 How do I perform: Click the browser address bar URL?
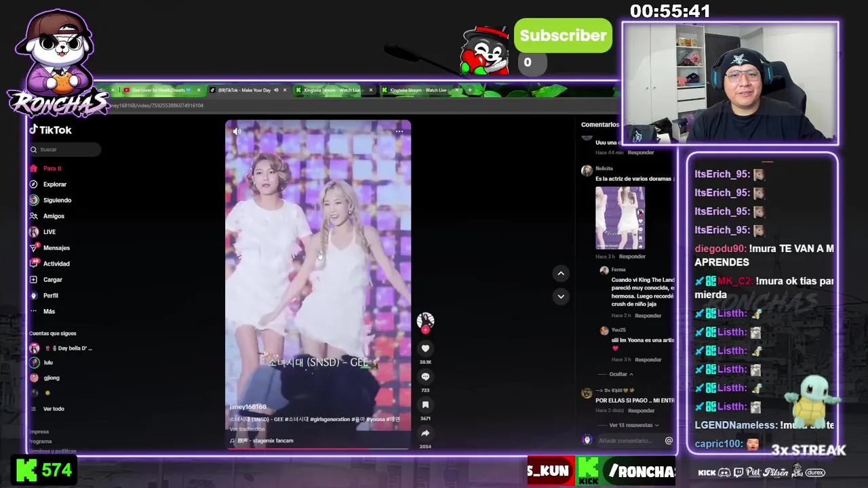coord(156,106)
